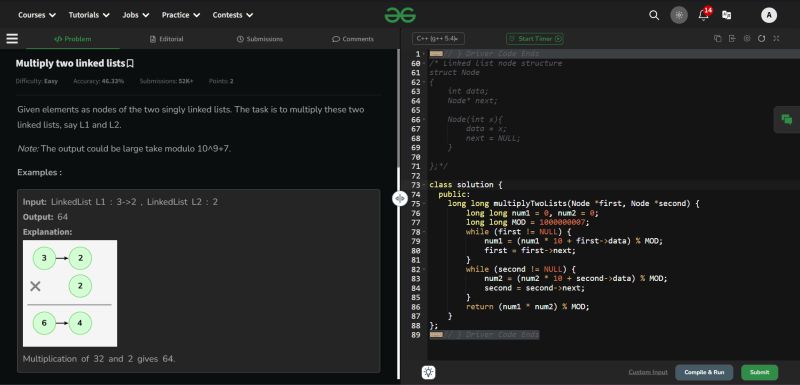Click the language translate icon
The width and height of the screenshot is (800, 385).
(x=727, y=15)
